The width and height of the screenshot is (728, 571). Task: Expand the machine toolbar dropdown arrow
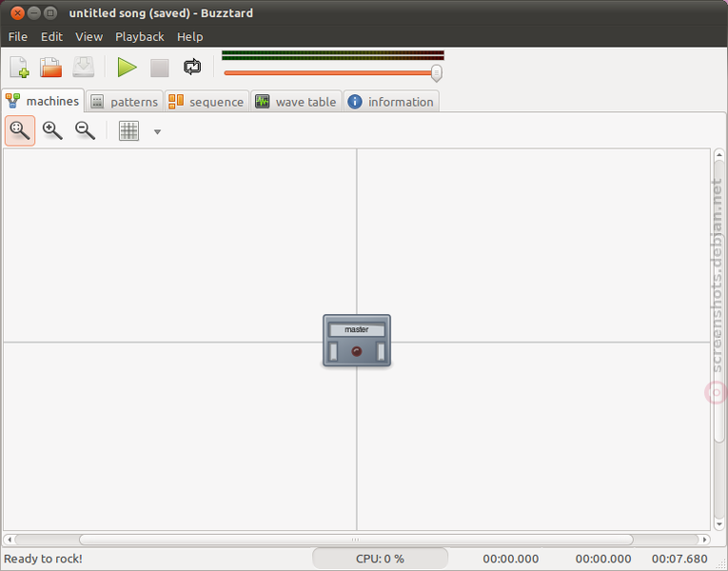(x=157, y=132)
